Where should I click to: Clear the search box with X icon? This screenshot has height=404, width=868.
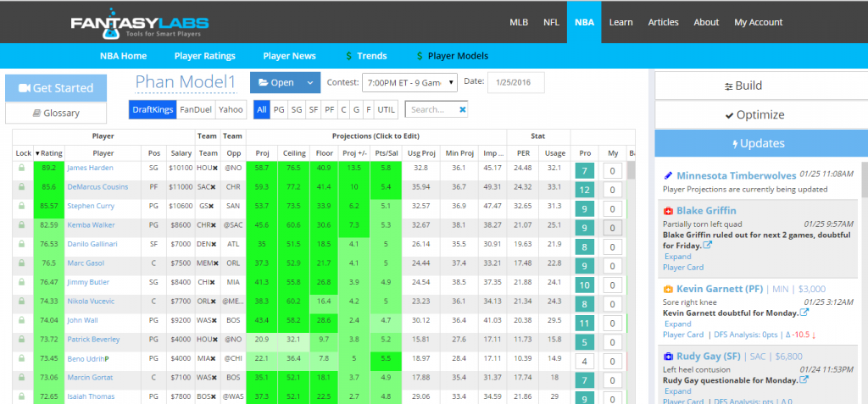coord(463,109)
